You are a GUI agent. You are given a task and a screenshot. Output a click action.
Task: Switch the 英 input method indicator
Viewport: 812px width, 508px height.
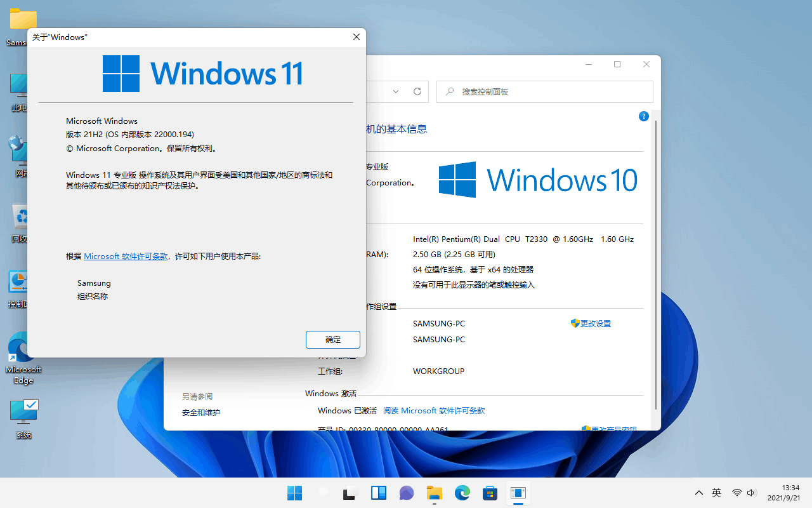pos(716,493)
